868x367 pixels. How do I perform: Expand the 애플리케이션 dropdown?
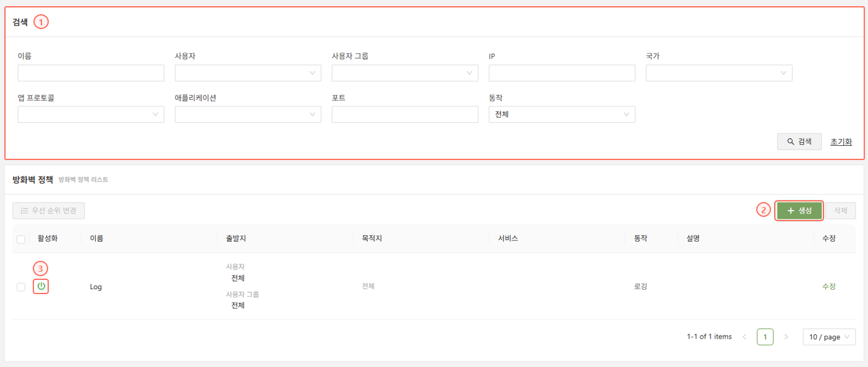[248, 115]
